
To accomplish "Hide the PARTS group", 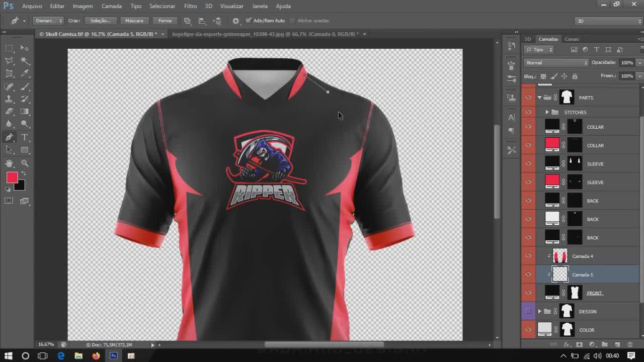I will [528, 98].
